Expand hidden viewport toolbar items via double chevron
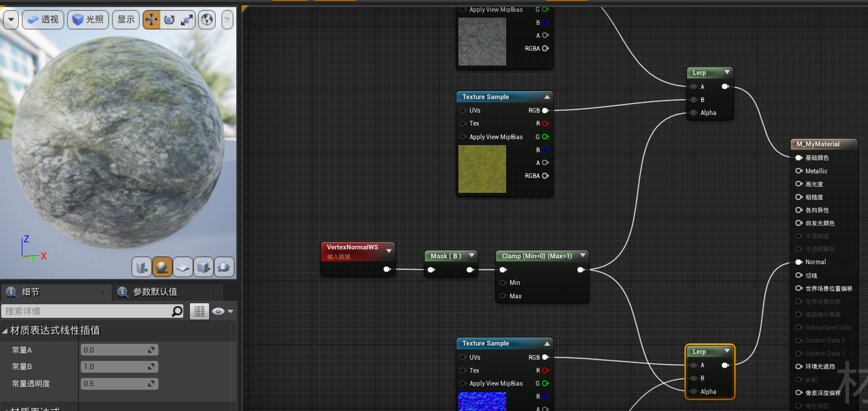This screenshot has width=868, height=411. click(x=227, y=19)
